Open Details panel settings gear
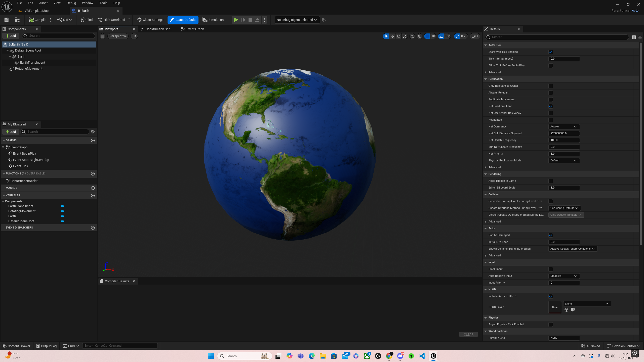644x362 pixels. coord(640,37)
